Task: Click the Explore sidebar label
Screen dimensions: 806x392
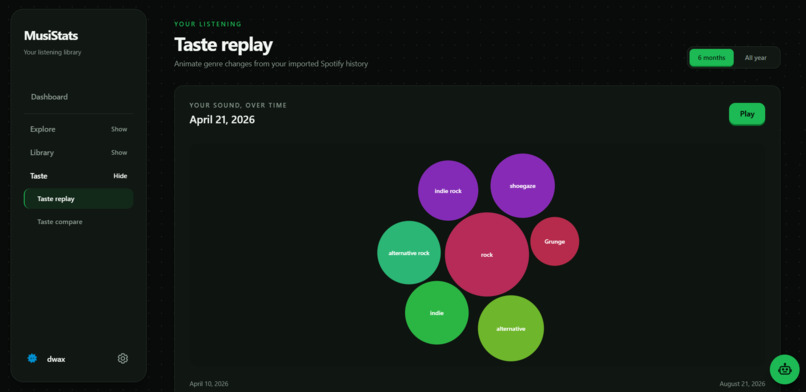Action: 43,129
